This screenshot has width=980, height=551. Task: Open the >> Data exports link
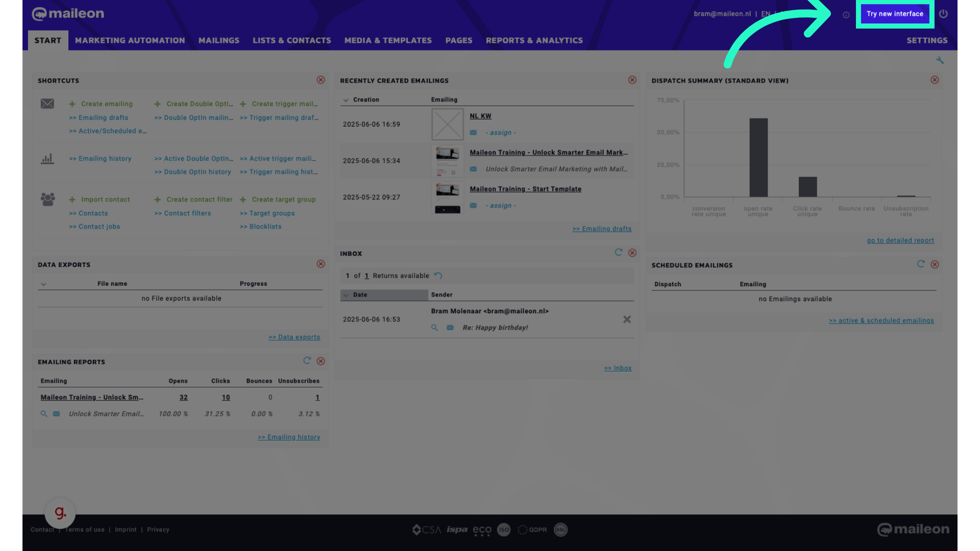point(295,337)
